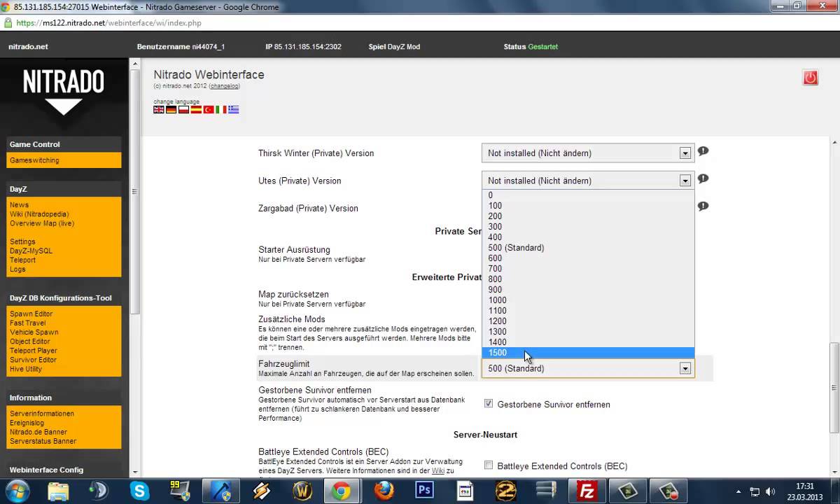Switch to Google Chrome taskbar icon

pos(341,491)
